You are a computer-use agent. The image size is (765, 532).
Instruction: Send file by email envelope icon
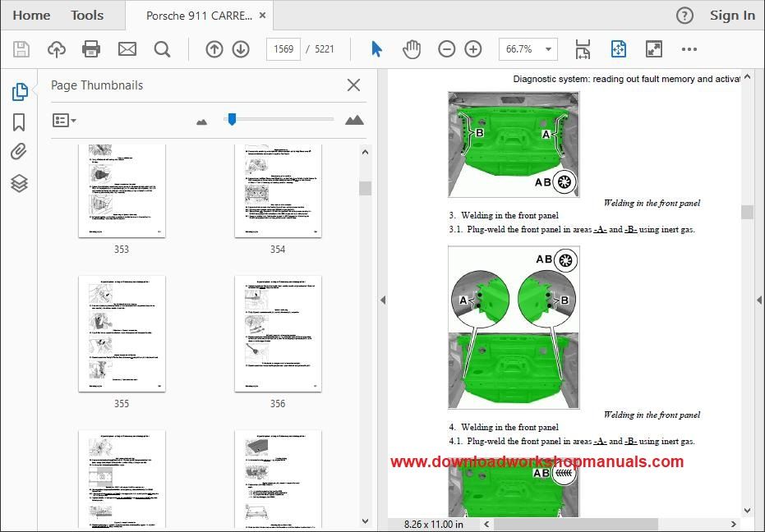pyautogui.click(x=127, y=49)
